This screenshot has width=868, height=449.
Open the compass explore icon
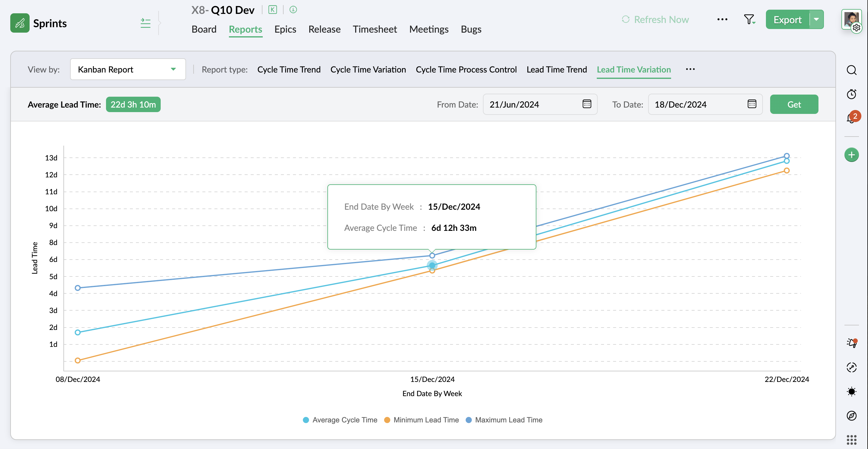(851, 416)
